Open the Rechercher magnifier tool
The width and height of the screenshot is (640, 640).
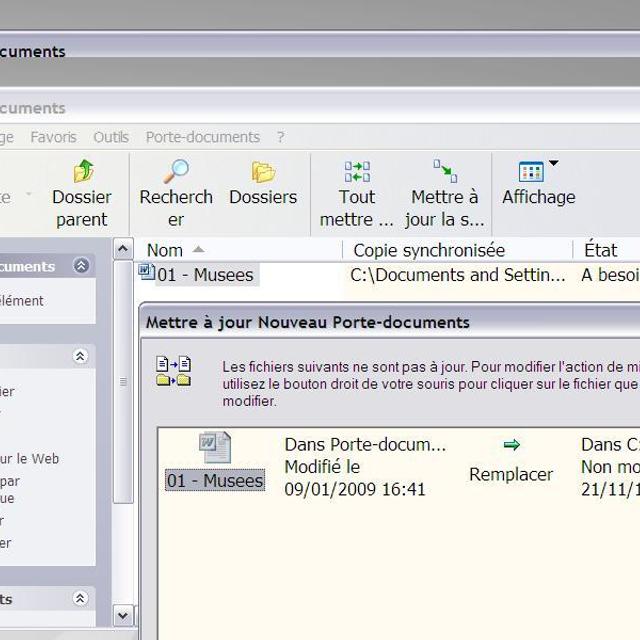click(176, 172)
